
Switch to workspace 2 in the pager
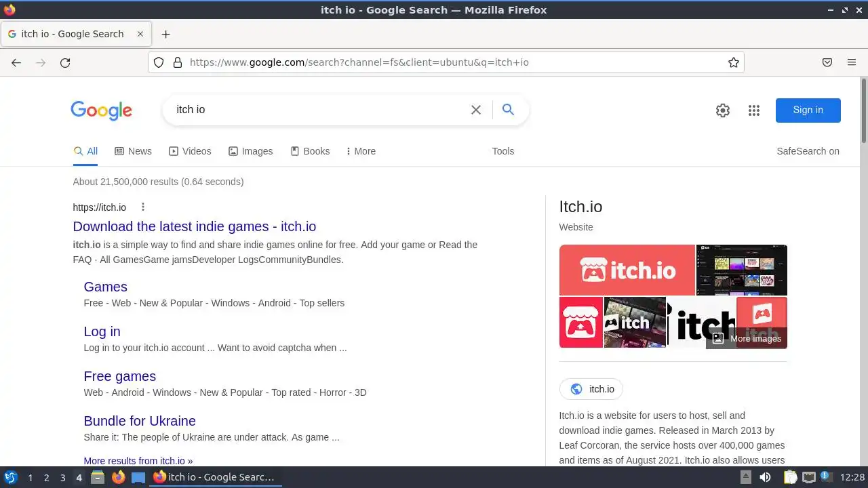pos(46,478)
